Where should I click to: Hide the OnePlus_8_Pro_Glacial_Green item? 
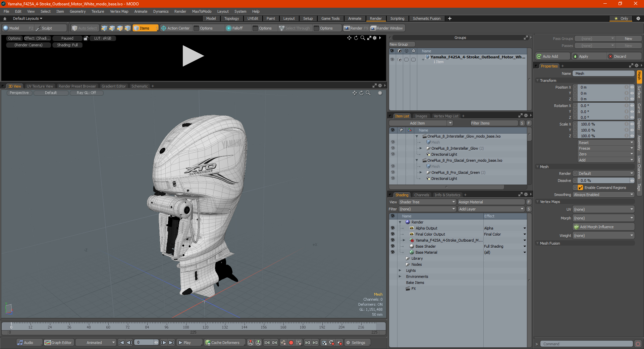tap(393, 172)
